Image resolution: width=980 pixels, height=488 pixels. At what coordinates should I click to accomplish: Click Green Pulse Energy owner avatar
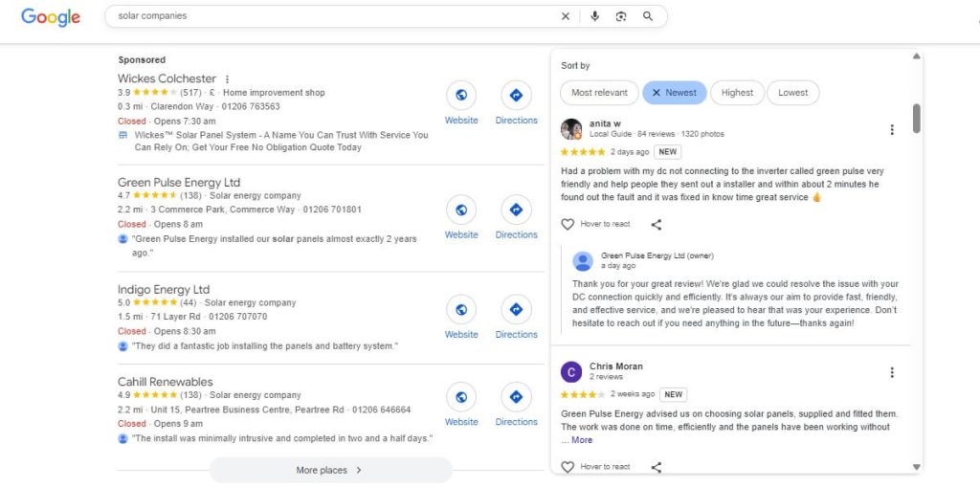(x=583, y=260)
